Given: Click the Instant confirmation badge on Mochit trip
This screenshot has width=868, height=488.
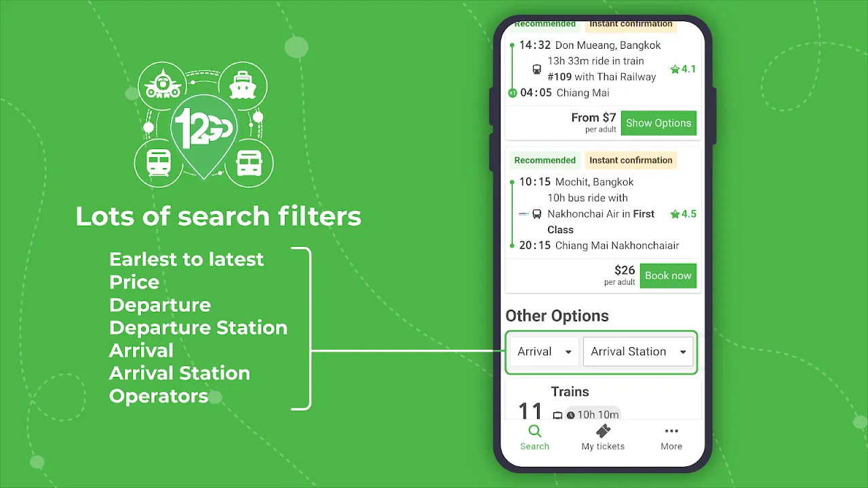Looking at the screenshot, I should point(631,161).
